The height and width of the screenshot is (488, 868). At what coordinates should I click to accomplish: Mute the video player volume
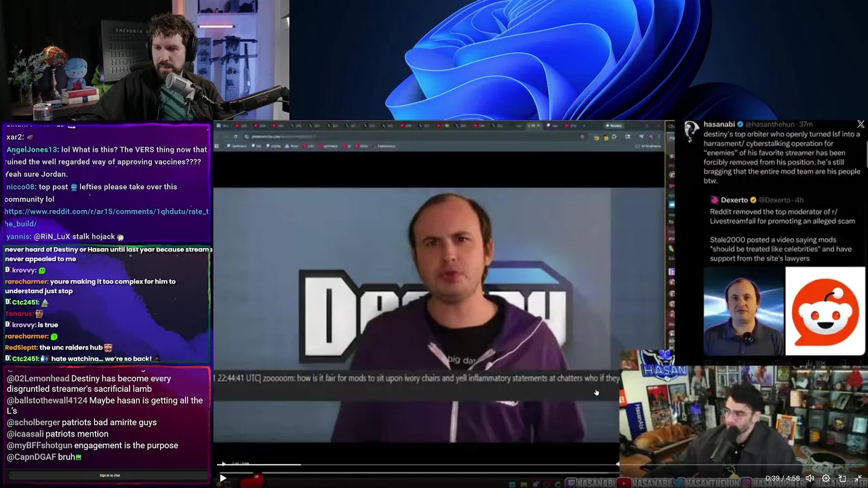[x=809, y=479]
